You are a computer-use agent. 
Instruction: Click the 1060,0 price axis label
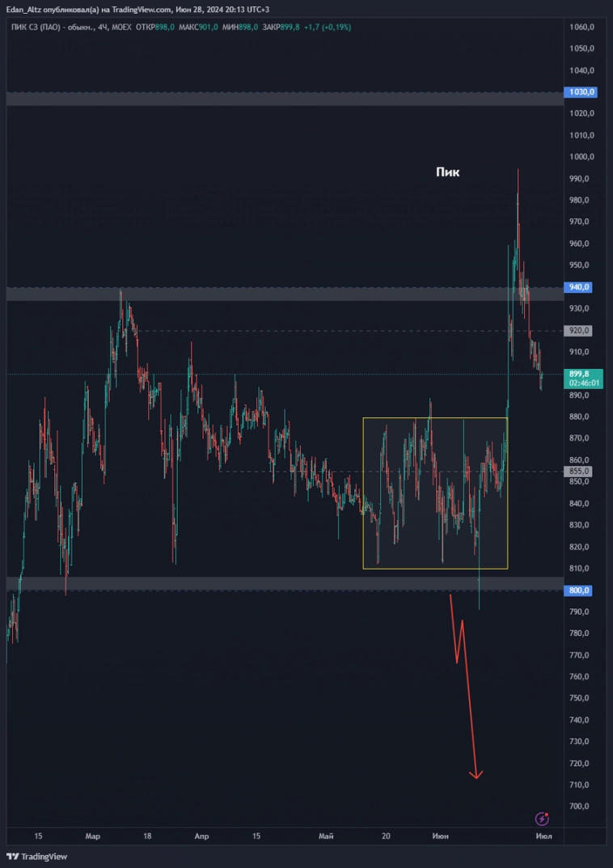pyautogui.click(x=582, y=27)
